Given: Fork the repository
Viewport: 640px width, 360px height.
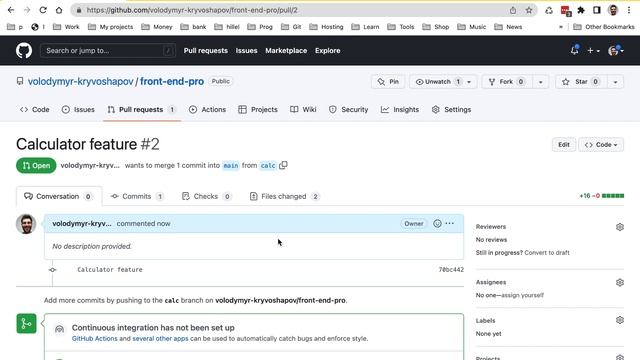Looking at the screenshot, I should coord(506,82).
